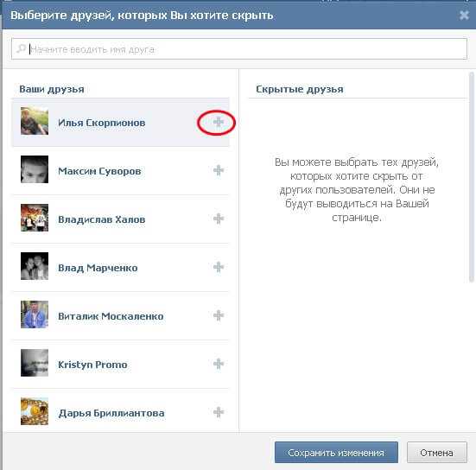Add Kristyn Promo to hidden list
Image resolution: width=476 pixels, height=470 pixels.
(219, 364)
